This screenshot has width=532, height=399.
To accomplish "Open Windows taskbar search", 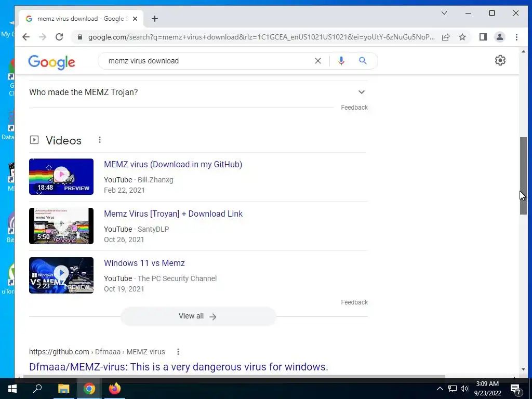I will pyautogui.click(x=37, y=389).
